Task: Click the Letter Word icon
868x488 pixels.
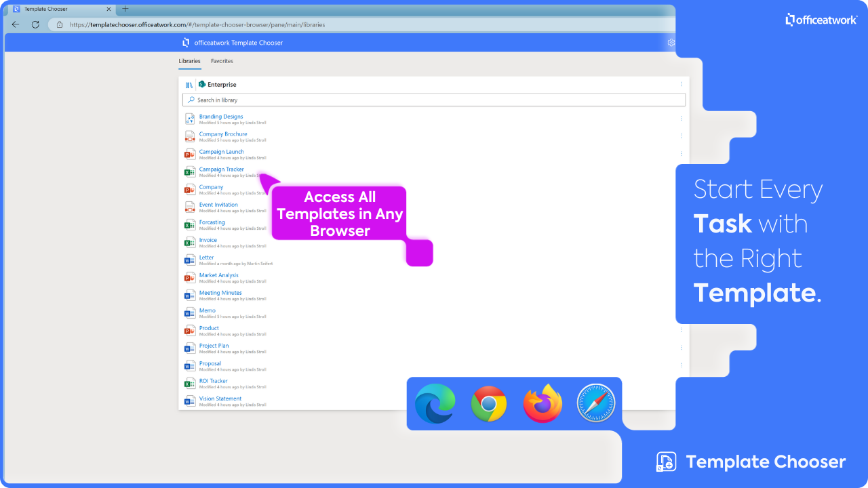Action: (x=190, y=260)
